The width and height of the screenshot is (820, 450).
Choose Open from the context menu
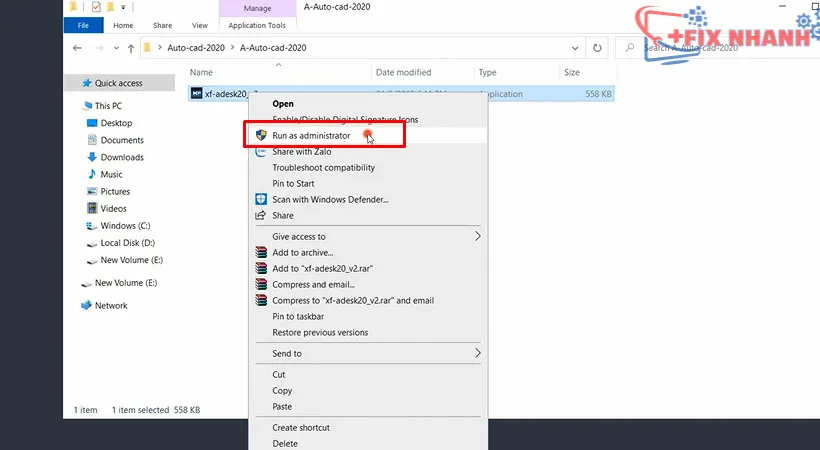click(283, 104)
